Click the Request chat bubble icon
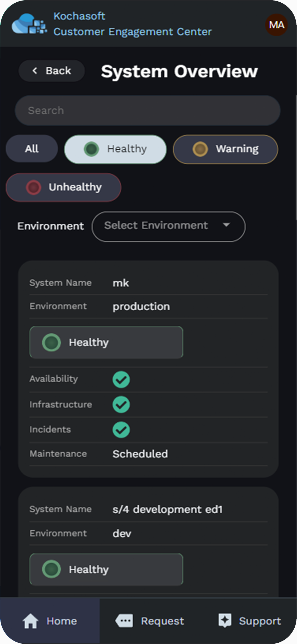 click(x=124, y=620)
